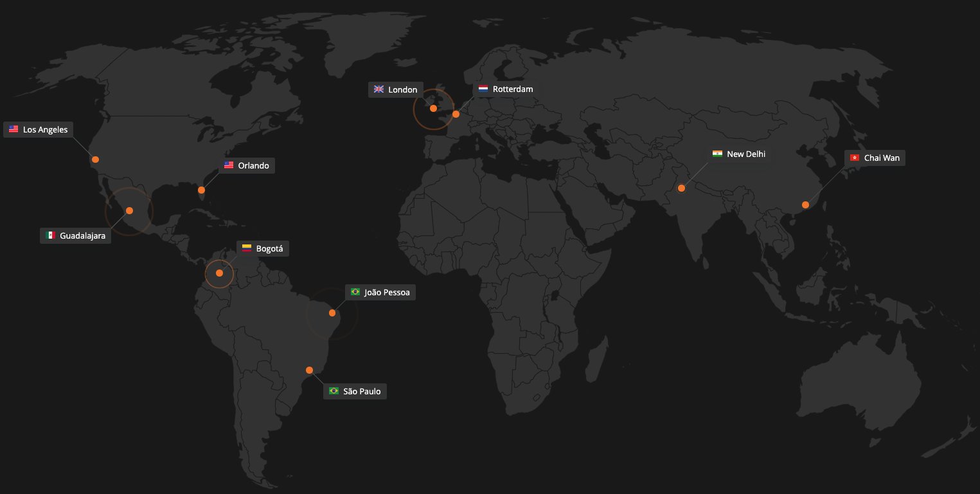980x494 pixels.
Task: Click the Brazilian flag beside São Paulo
Action: pos(334,391)
